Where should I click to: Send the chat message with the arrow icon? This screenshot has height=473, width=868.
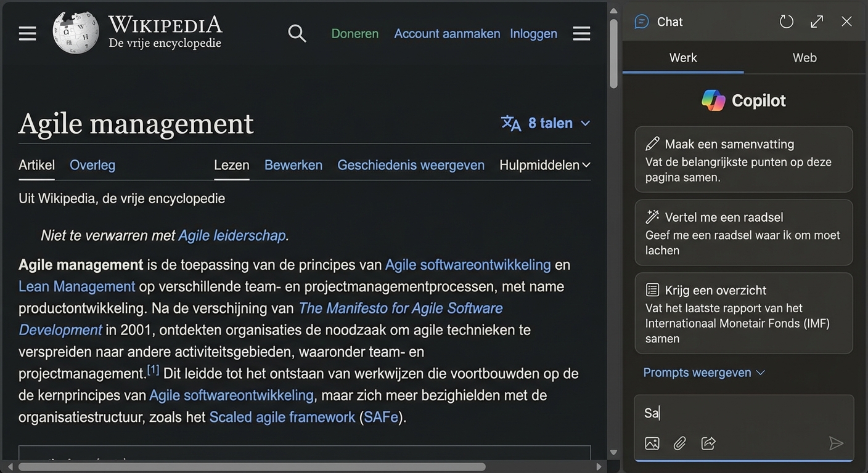pyautogui.click(x=837, y=443)
